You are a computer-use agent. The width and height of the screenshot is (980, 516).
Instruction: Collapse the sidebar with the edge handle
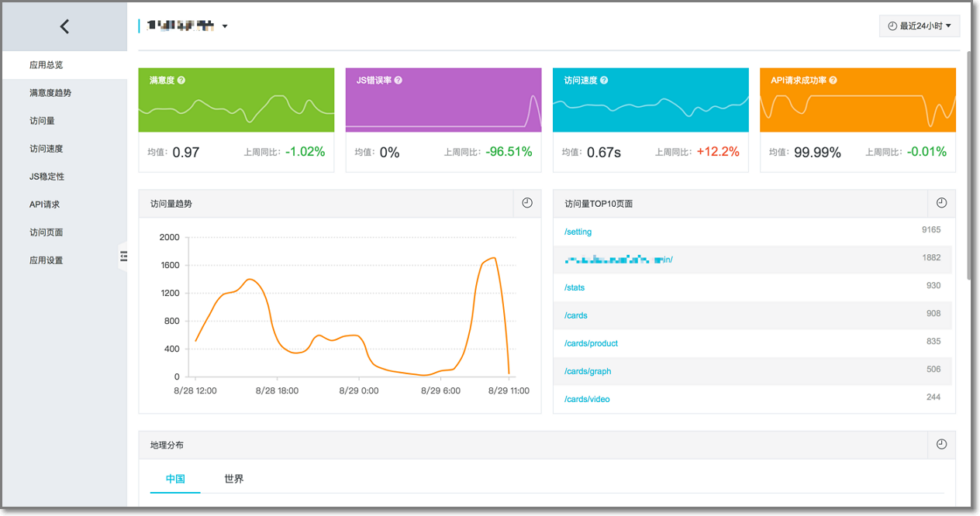(123, 256)
